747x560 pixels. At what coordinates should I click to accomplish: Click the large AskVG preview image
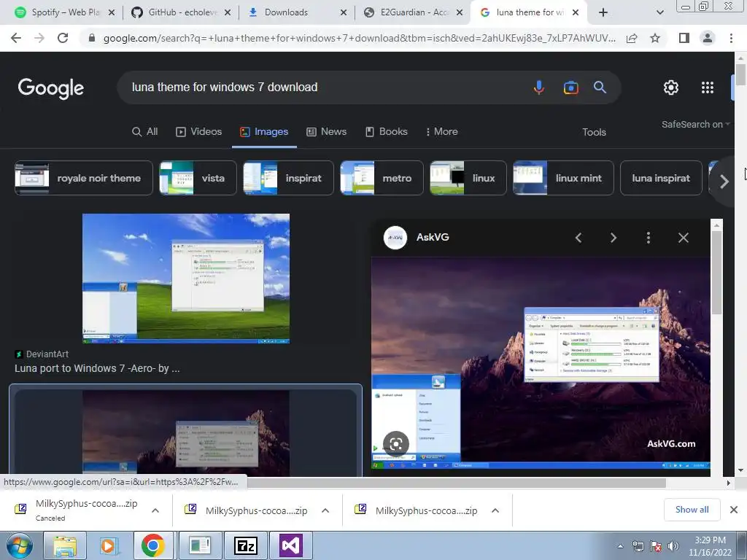[541, 365]
